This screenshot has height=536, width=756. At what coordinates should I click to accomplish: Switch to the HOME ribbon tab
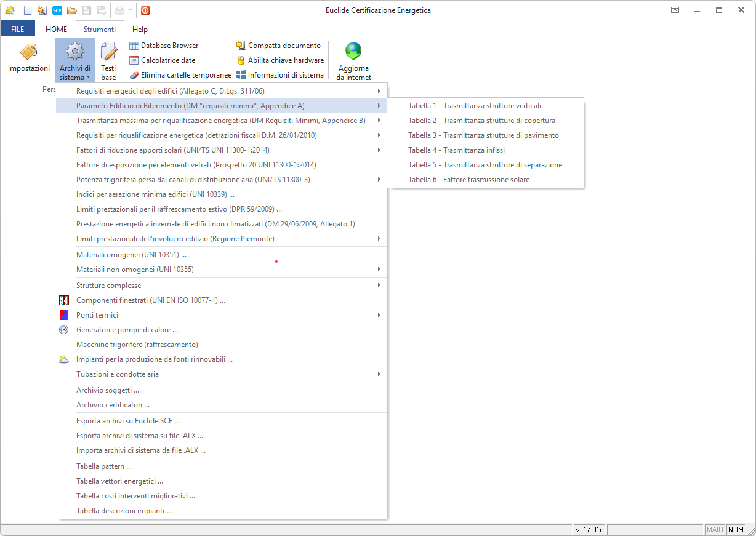click(x=57, y=30)
